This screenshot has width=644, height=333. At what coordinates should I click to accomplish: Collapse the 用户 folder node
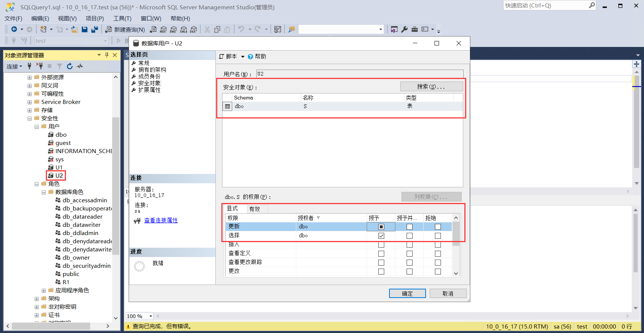click(37, 127)
